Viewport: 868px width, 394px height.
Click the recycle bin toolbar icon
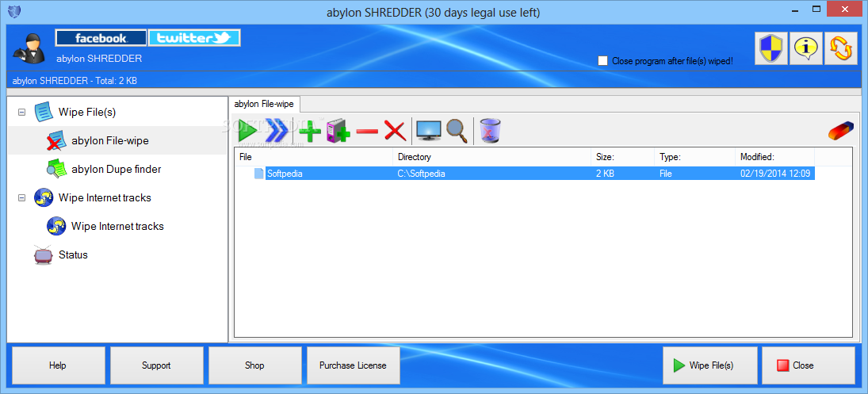(x=491, y=131)
